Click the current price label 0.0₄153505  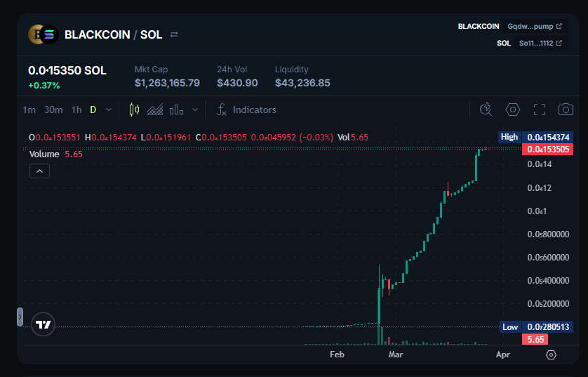pyautogui.click(x=548, y=150)
